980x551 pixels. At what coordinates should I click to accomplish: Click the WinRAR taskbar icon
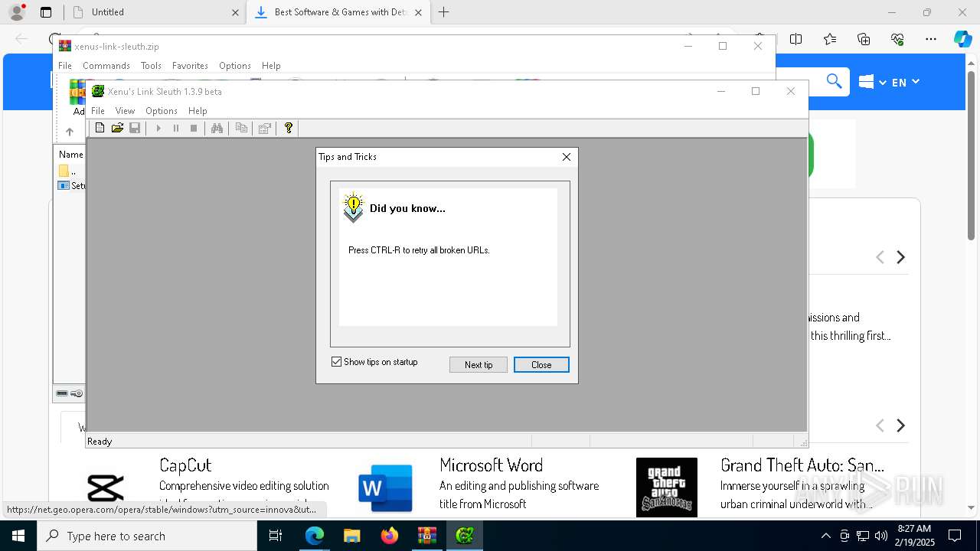coord(426,536)
